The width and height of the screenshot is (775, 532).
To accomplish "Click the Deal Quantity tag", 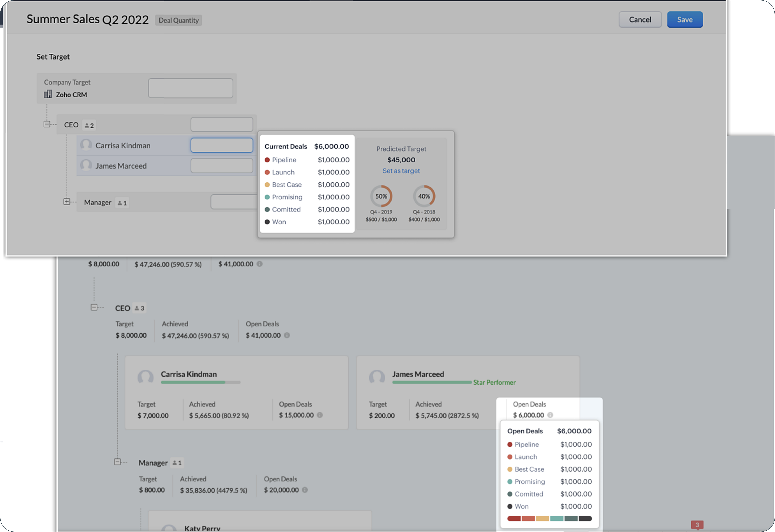I will 178,20.
